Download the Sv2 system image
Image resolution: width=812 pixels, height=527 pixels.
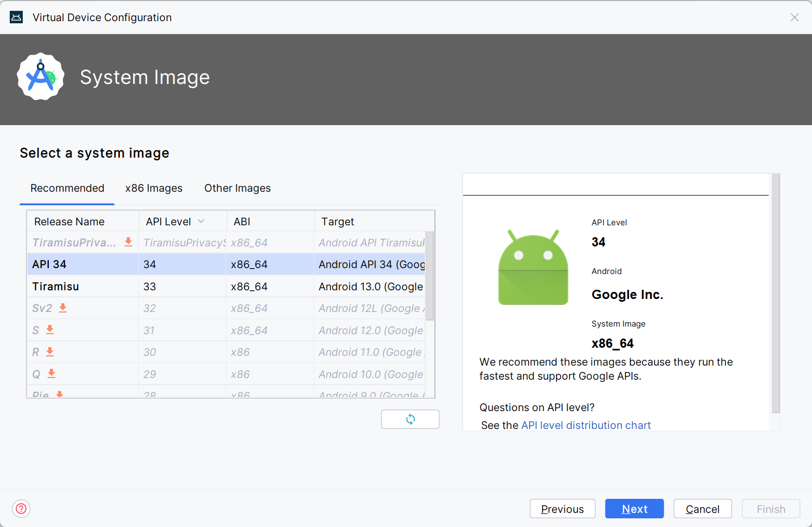click(x=63, y=308)
